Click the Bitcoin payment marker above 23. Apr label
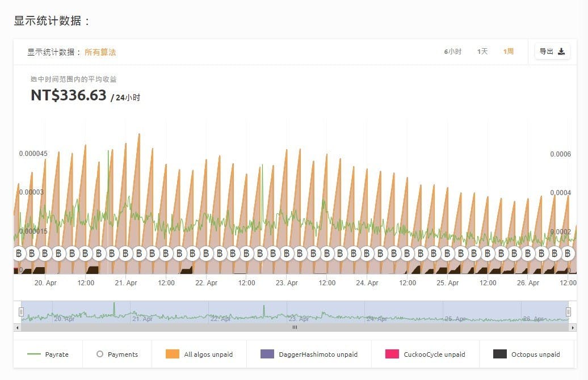 pos(287,254)
